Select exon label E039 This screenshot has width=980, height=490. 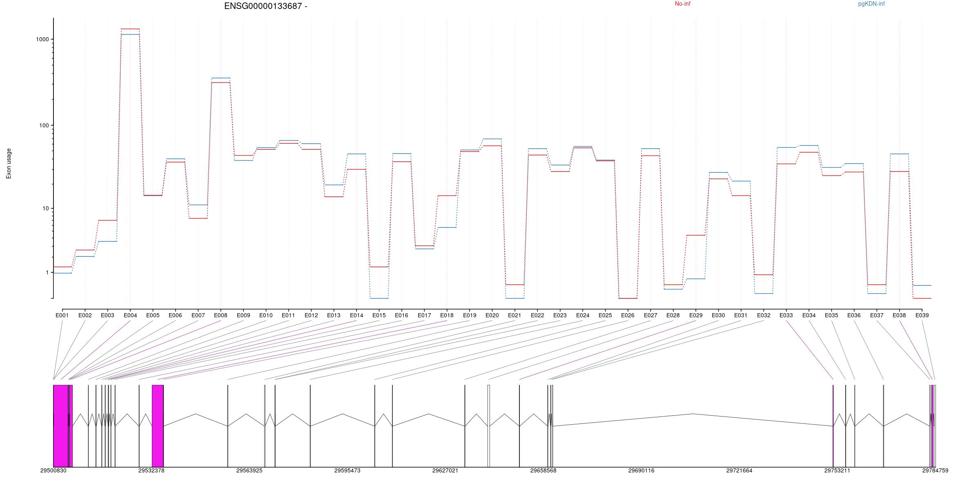922,315
